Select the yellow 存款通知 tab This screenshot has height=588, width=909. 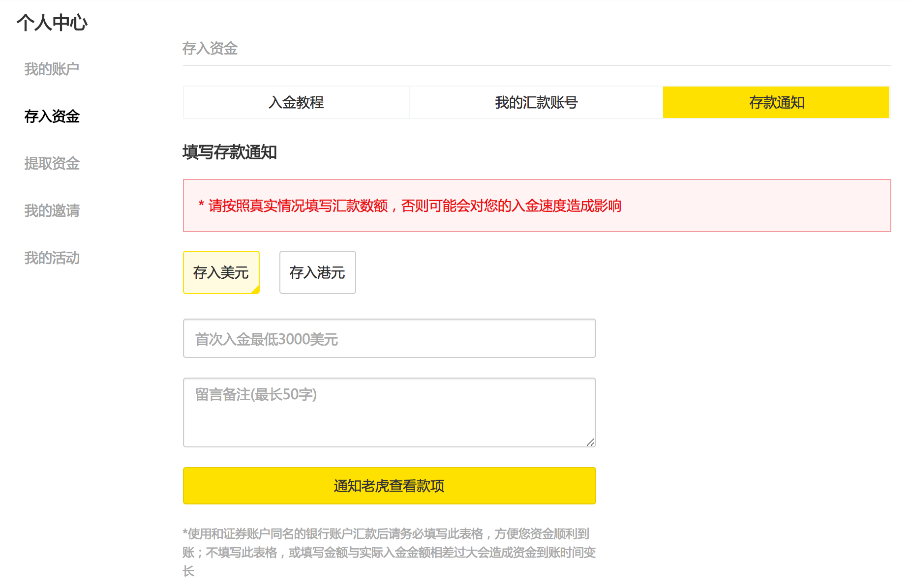click(x=776, y=103)
